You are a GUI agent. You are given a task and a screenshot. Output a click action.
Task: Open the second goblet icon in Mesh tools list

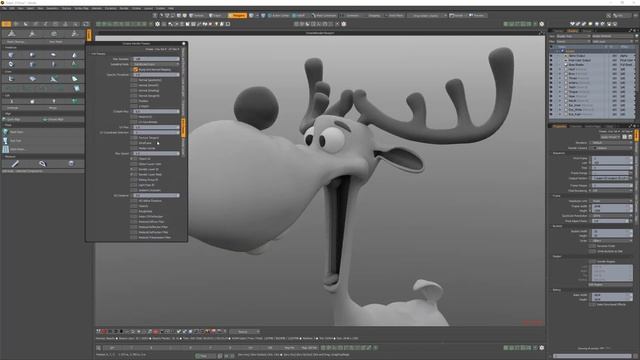5,140
